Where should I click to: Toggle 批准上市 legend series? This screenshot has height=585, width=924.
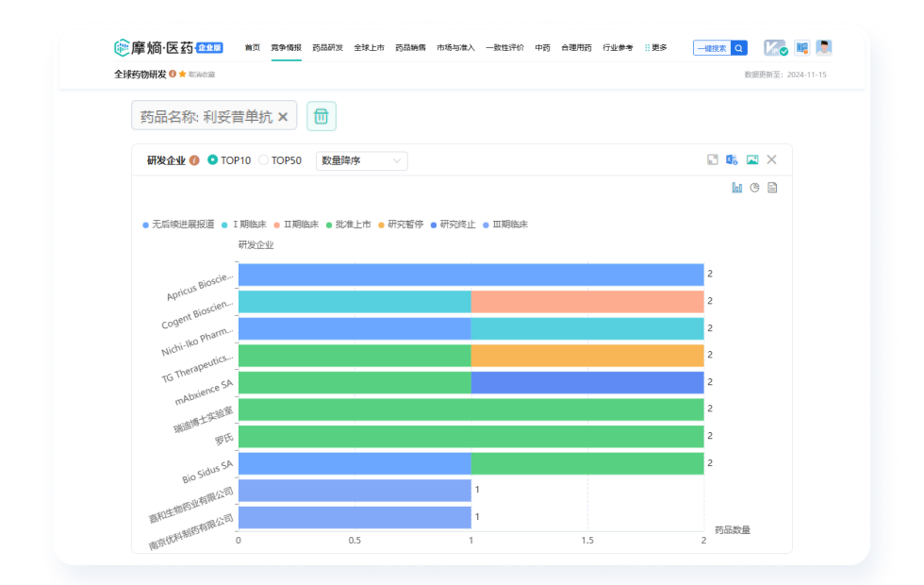click(348, 225)
